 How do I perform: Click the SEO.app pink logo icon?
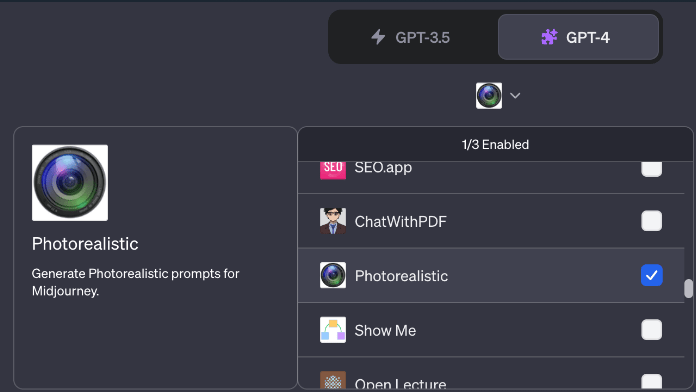[x=333, y=170]
